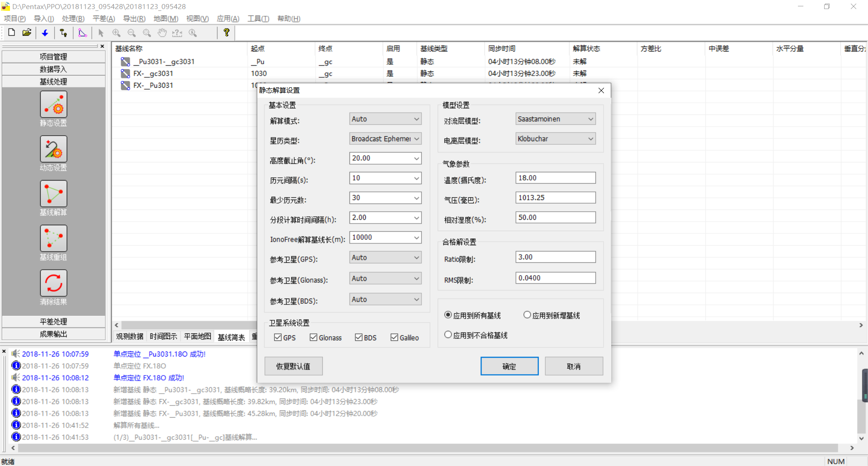Viewport: 868px width, 466px height.
Task: Open the 平差(A) menu
Action: tap(104, 19)
